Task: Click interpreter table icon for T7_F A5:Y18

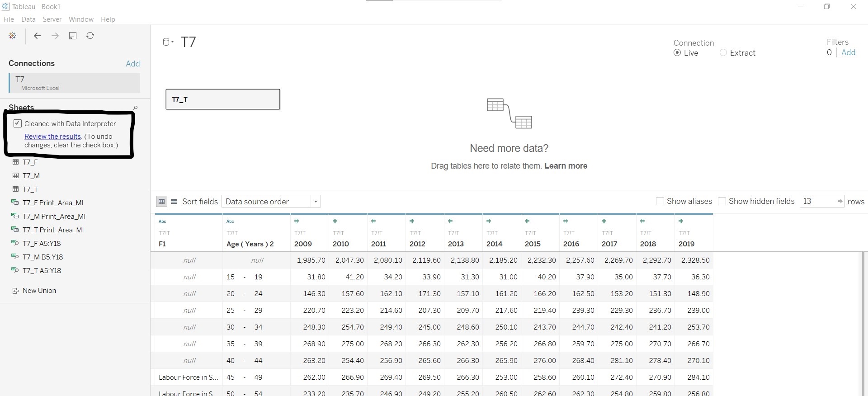Action: tap(15, 243)
